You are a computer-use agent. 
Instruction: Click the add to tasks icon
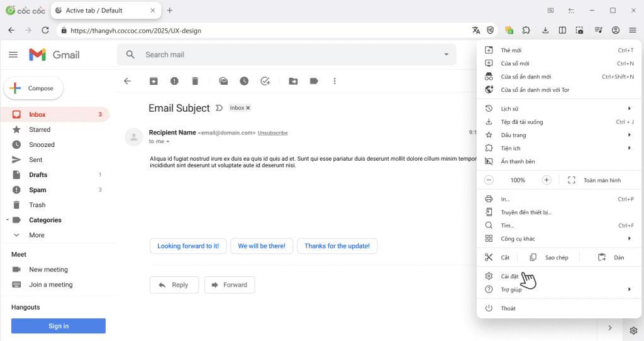click(x=265, y=81)
